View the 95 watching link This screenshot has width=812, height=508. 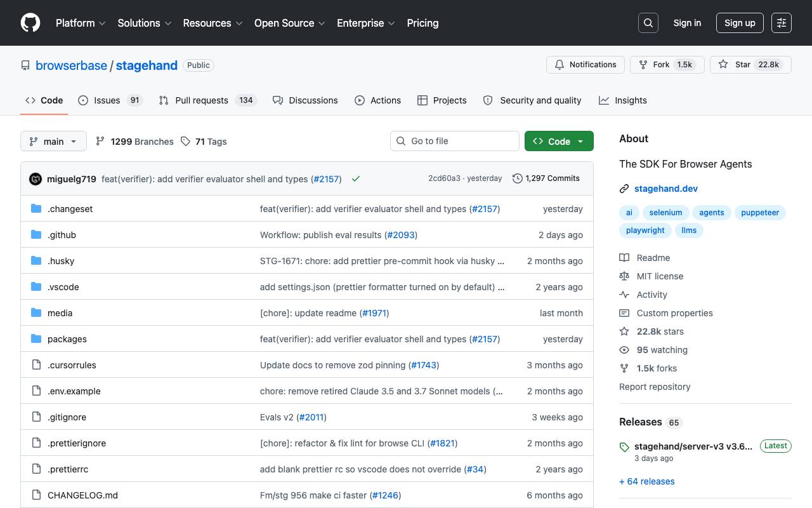click(x=653, y=350)
